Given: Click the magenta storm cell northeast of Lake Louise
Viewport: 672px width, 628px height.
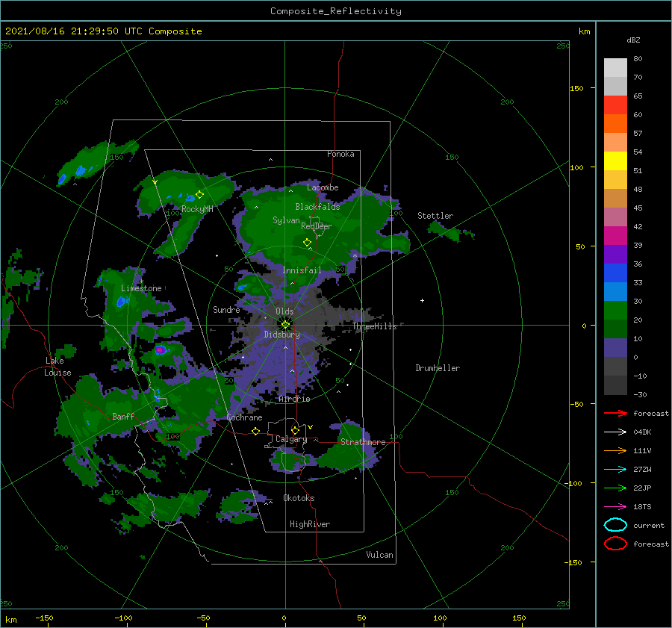Looking at the screenshot, I should [x=161, y=349].
